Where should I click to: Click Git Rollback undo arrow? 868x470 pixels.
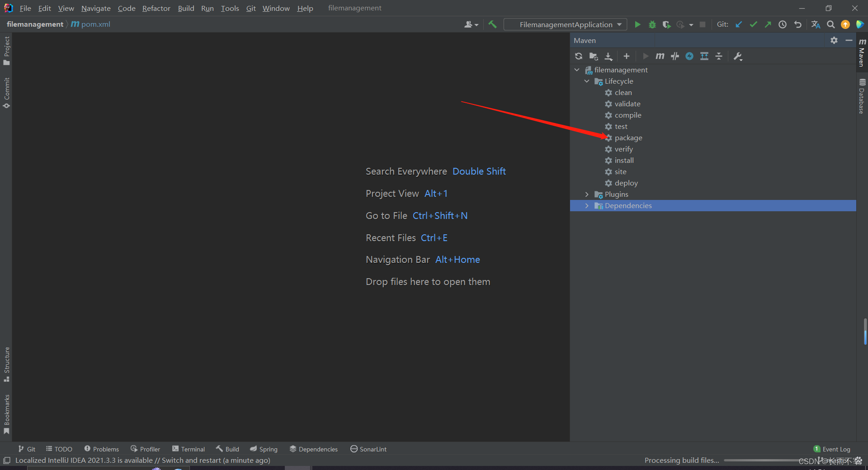click(798, 24)
